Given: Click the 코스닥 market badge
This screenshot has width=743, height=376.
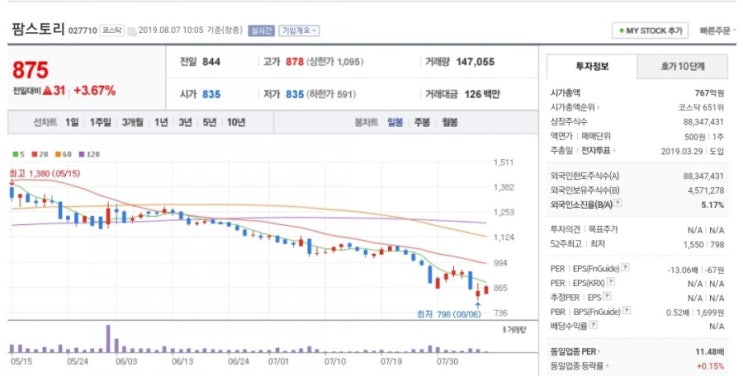Looking at the screenshot, I should click(x=112, y=30).
